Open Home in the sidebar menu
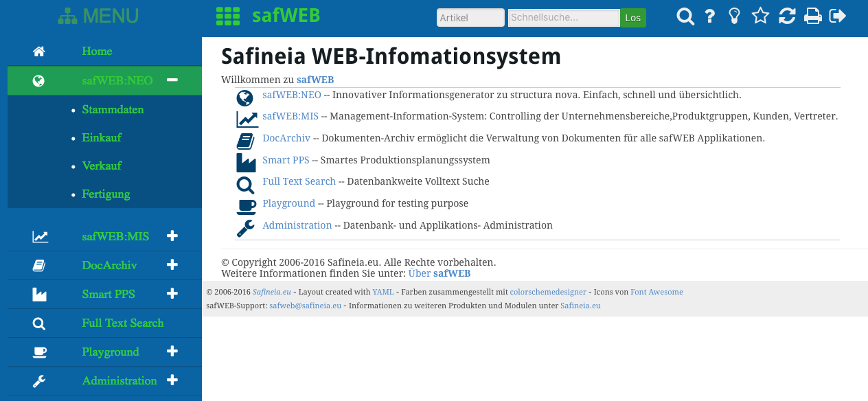Screen dimensions: 868x401 click(x=97, y=51)
